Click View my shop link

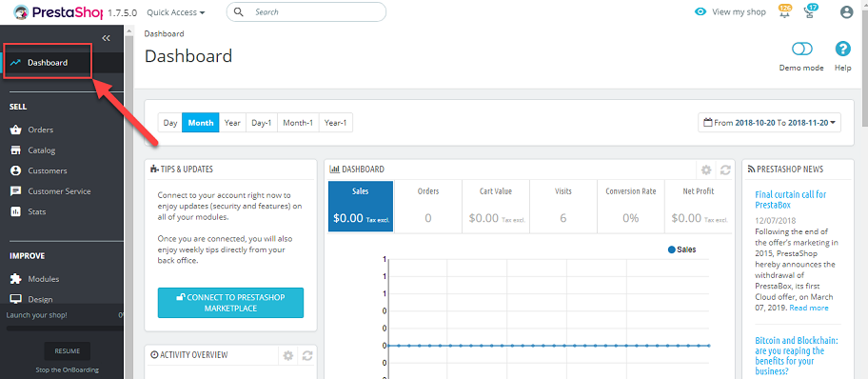click(739, 11)
